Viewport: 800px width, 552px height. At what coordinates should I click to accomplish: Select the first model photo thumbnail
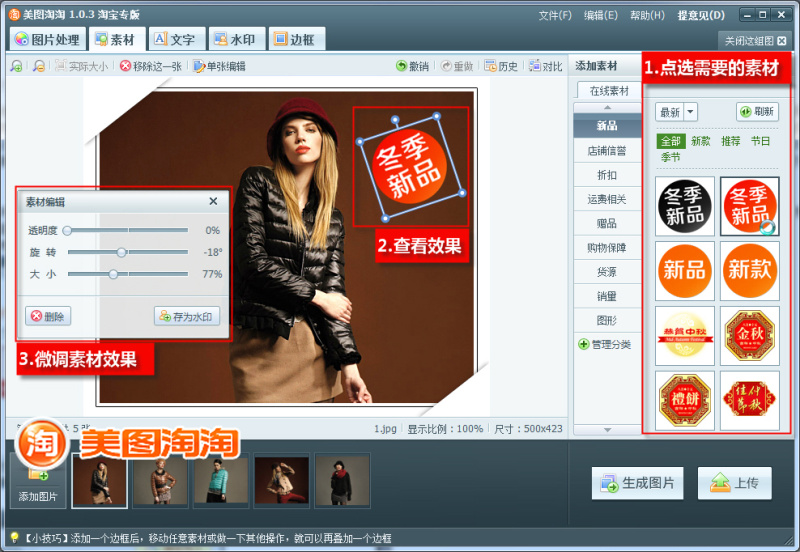[99, 481]
